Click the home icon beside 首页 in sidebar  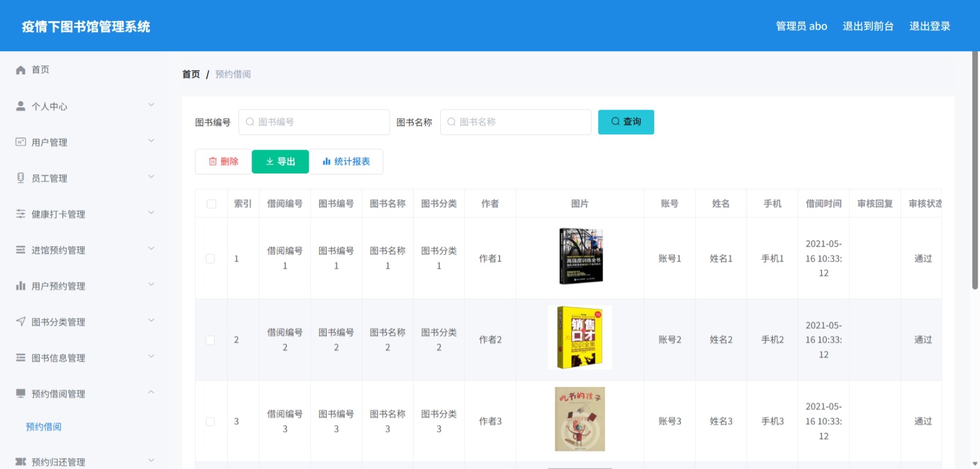click(21, 69)
